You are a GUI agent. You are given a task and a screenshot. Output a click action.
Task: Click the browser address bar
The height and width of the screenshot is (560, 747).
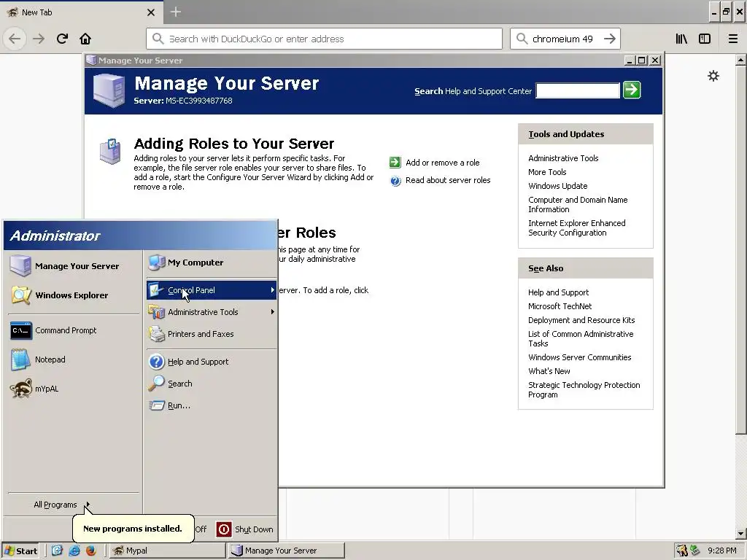click(325, 39)
